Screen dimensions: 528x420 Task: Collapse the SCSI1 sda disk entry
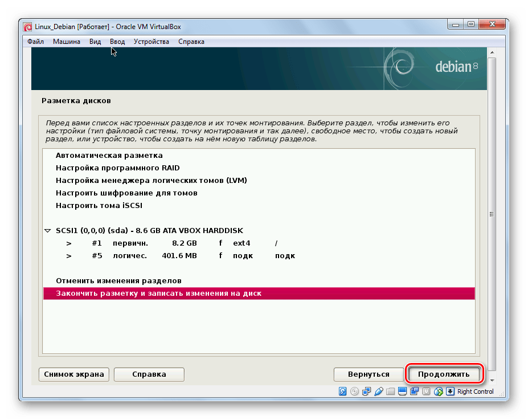tap(47, 231)
